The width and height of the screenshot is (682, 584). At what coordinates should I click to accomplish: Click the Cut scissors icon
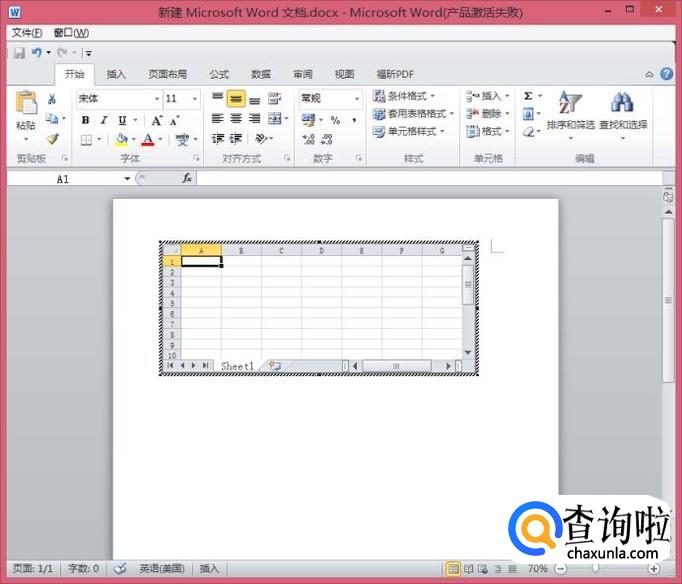[52, 99]
